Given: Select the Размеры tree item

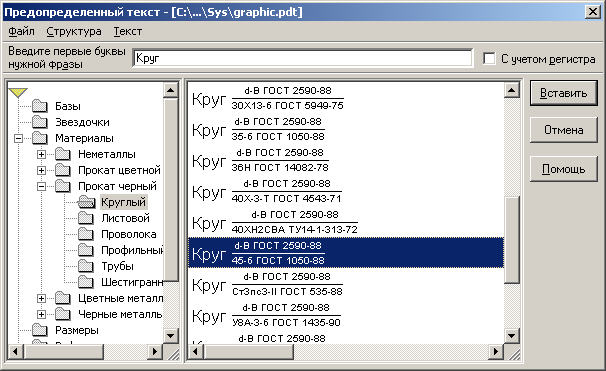Looking at the screenshot, I should tap(77, 330).
